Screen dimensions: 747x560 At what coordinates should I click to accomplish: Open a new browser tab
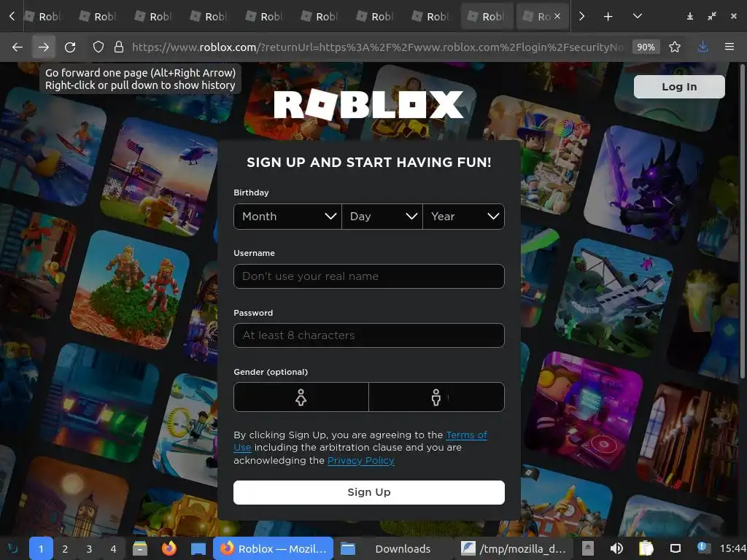coord(608,16)
